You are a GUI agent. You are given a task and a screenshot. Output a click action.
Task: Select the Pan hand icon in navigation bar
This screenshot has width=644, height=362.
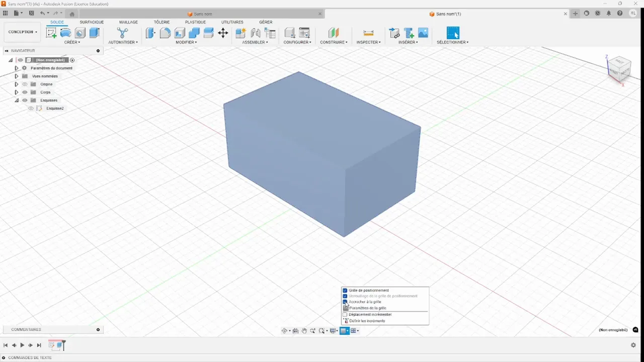pos(304,330)
